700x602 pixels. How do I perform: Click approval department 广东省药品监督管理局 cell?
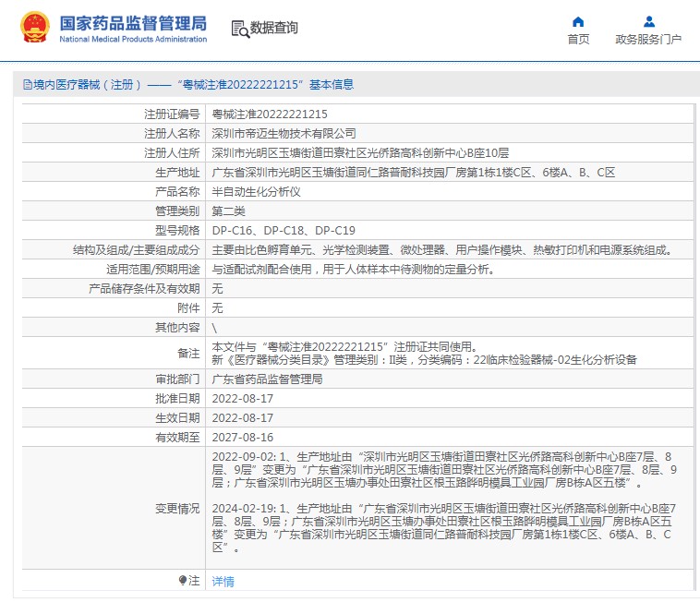[267, 379]
